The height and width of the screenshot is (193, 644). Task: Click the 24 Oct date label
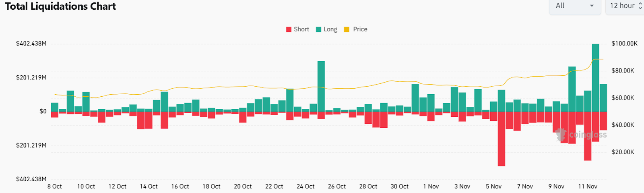click(305, 187)
